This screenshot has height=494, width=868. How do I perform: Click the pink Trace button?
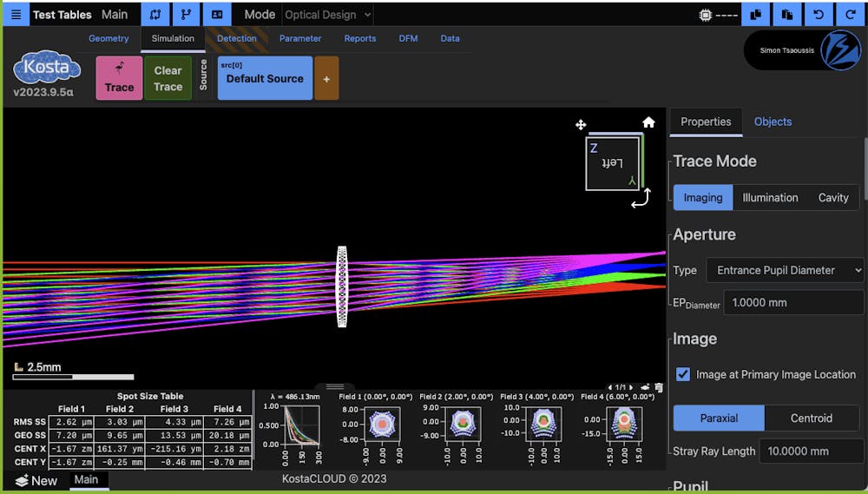tap(119, 78)
